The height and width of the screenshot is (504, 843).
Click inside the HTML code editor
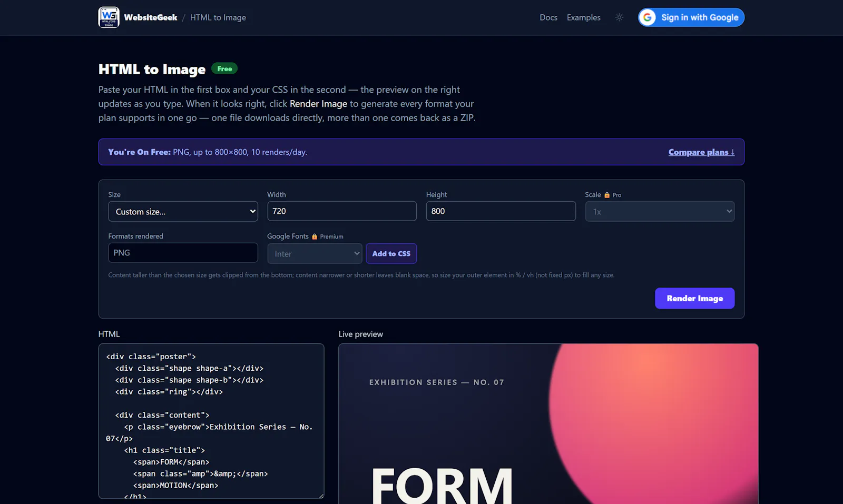point(211,421)
